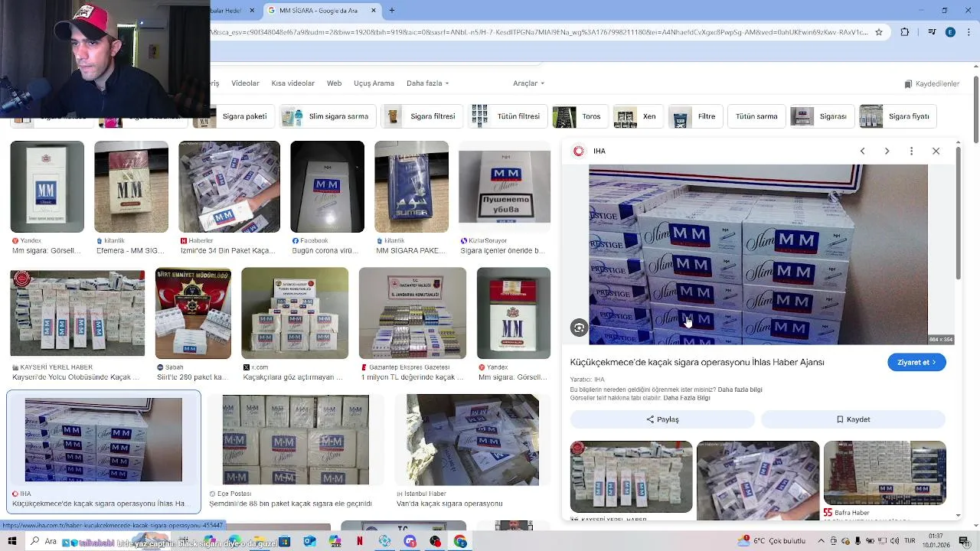Screen dimensions: 980x551
Task: Switch to the Kısa videolar tab
Action: (292, 83)
